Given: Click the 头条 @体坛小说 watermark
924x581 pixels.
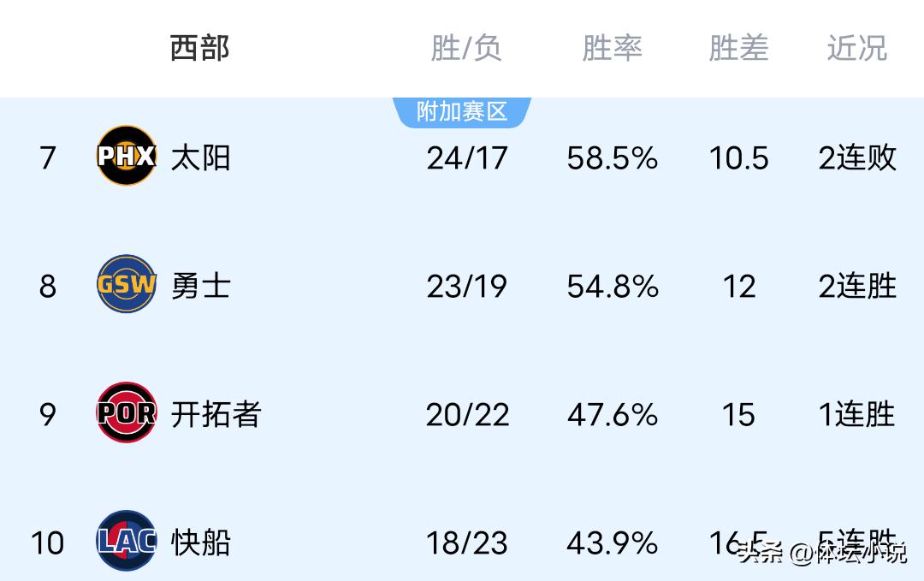Looking at the screenshot, I should click(821, 552).
